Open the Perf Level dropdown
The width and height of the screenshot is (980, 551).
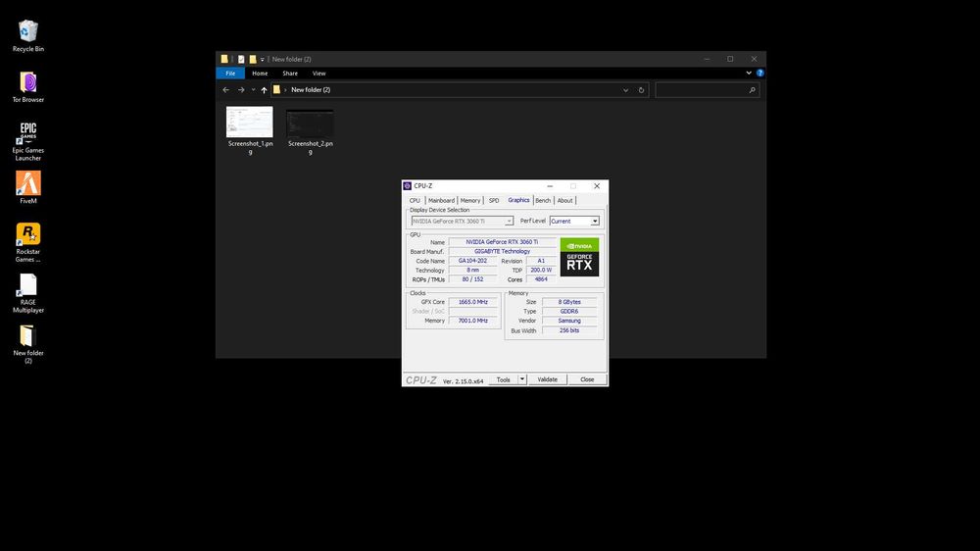[x=595, y=221]
